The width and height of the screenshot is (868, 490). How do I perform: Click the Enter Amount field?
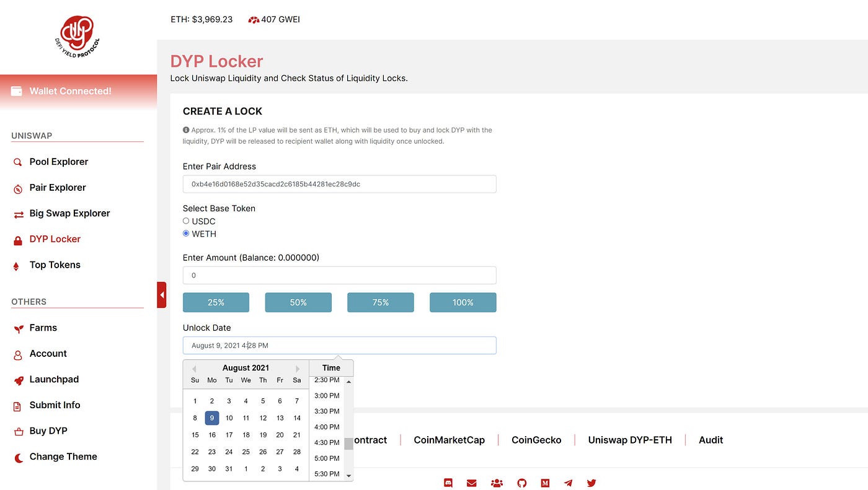coord(340,275)
